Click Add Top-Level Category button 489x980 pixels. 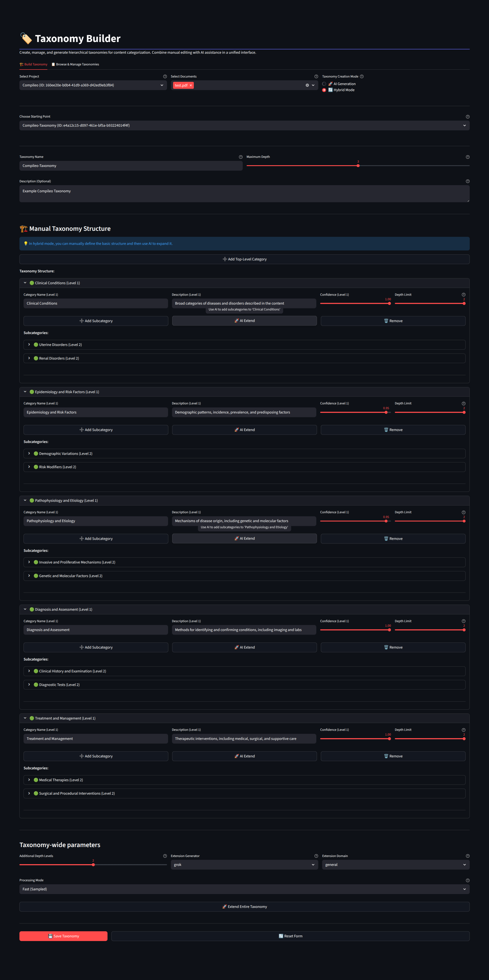244,259
